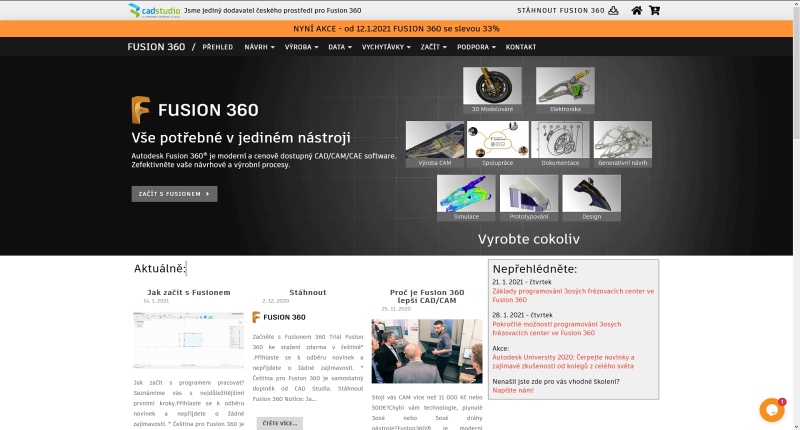Expand the PODPORA dropdown menu

pos(476,47)
